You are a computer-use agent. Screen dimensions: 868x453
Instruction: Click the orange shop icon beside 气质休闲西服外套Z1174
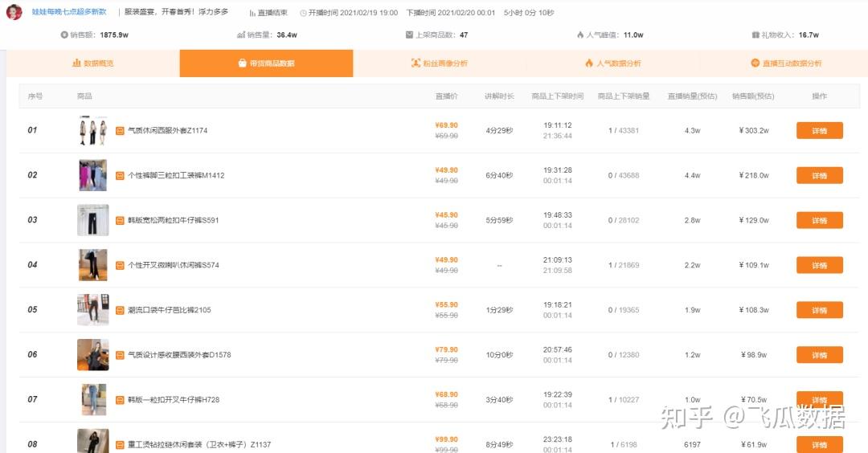click(x=120, y=130)
